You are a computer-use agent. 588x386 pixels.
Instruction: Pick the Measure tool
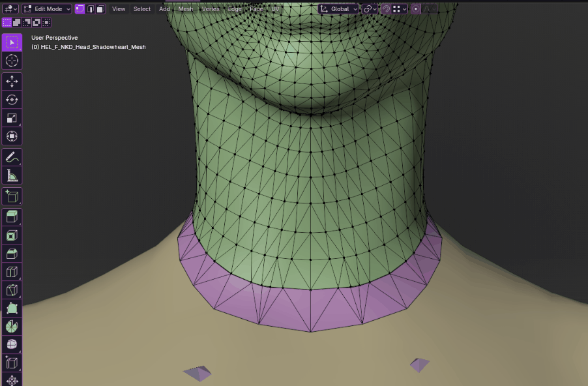(12, 175)
